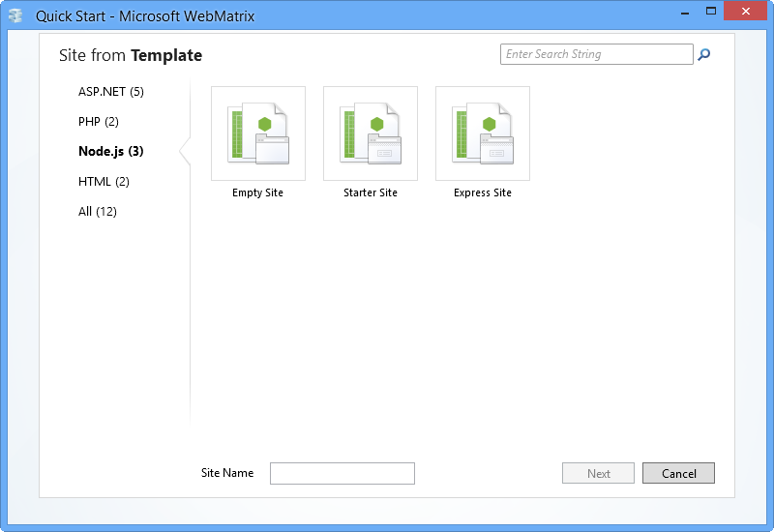774x532 pixels.
Task: Click the Empty Site label
Action: pyautogui.click(x=258, y=192)
